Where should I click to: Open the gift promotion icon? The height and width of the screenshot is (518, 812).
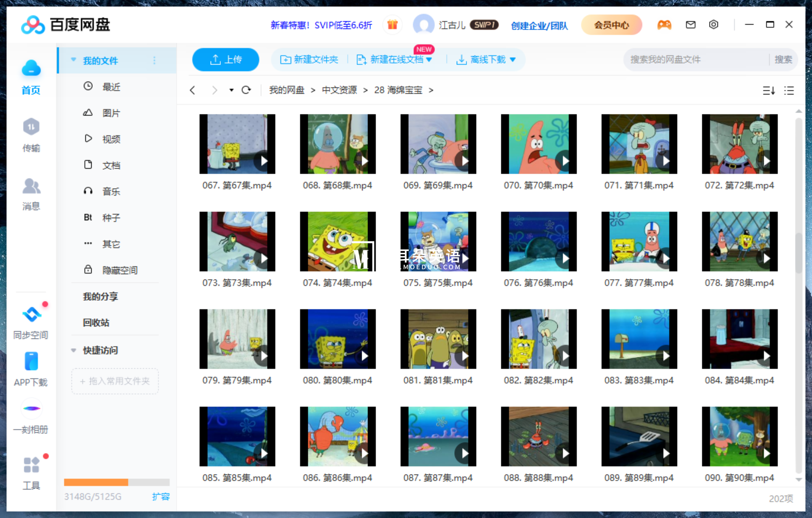click(392, 24)
